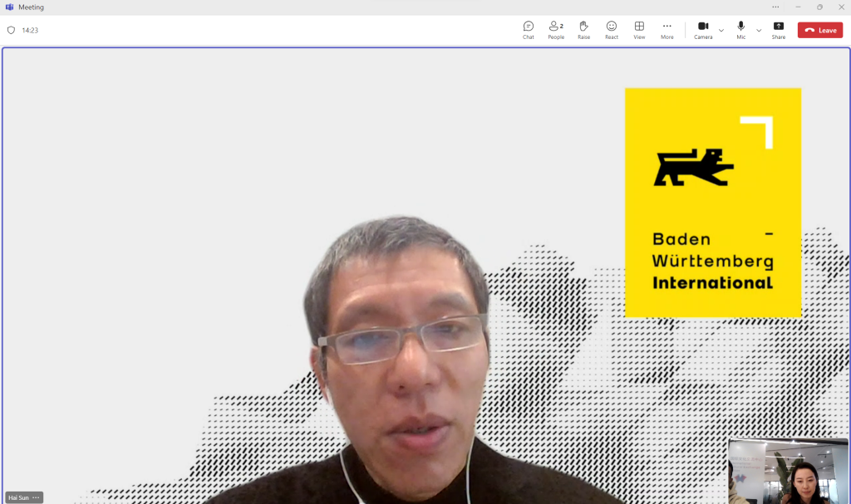The image size is (851, 504).
Task: Change the meeting View layout
Action: click(639, 30)
